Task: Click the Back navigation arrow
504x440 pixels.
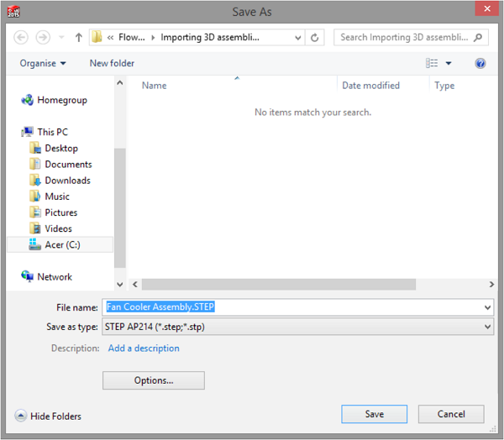Action: (21, 38)
